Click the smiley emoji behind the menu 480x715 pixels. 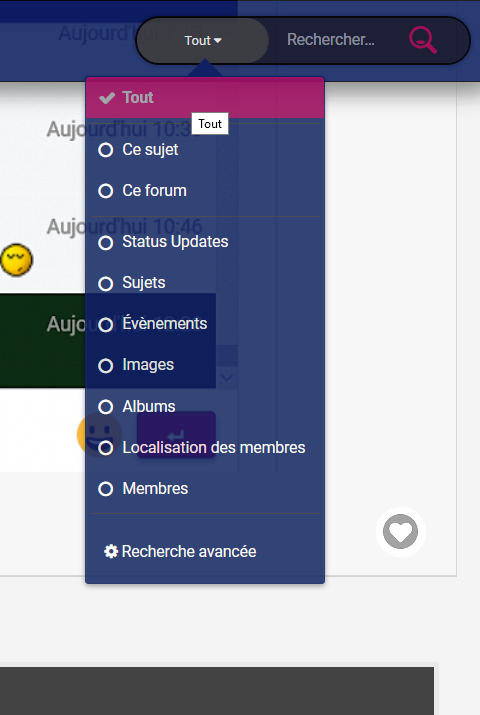click(99, 435)
